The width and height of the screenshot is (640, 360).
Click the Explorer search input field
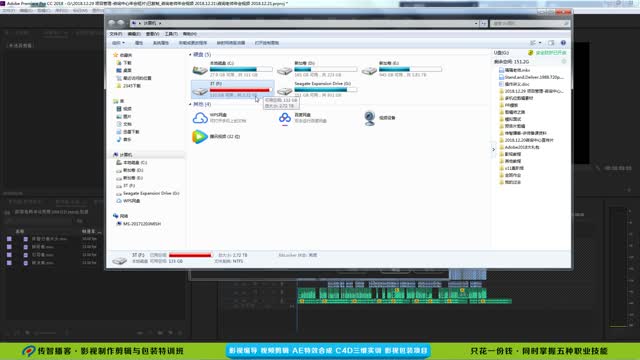pyautogui.click(x=530, y=23)
